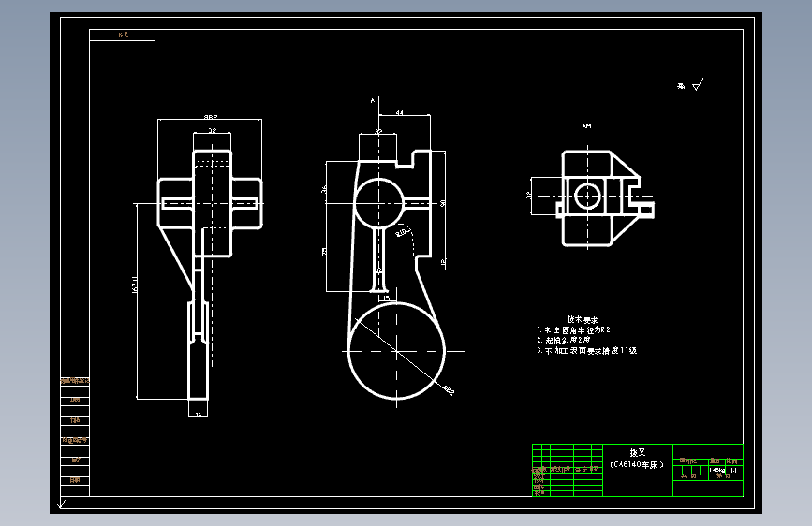Select the 44 dimension above middle view
Viewport: 812px width, 526px height.
point(399,112)
